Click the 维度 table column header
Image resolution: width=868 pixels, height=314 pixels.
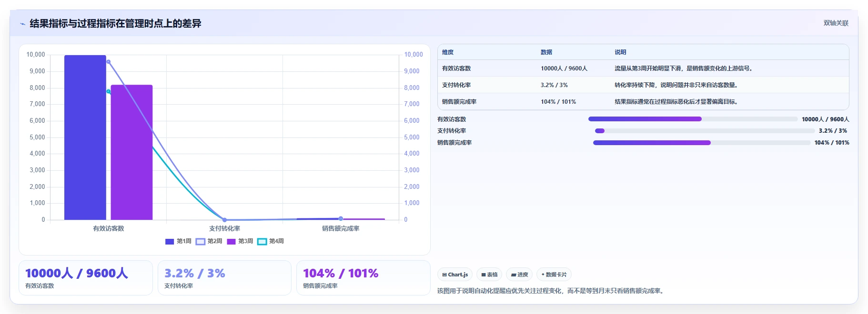(448, 52)
